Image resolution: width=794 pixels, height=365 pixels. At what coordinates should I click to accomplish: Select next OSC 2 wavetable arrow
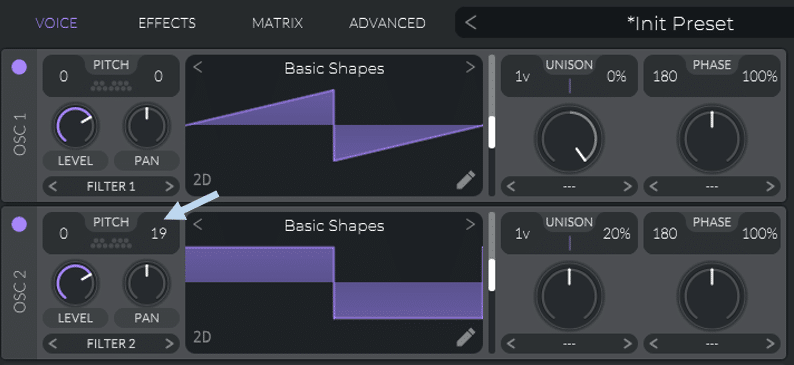[470, 224]
